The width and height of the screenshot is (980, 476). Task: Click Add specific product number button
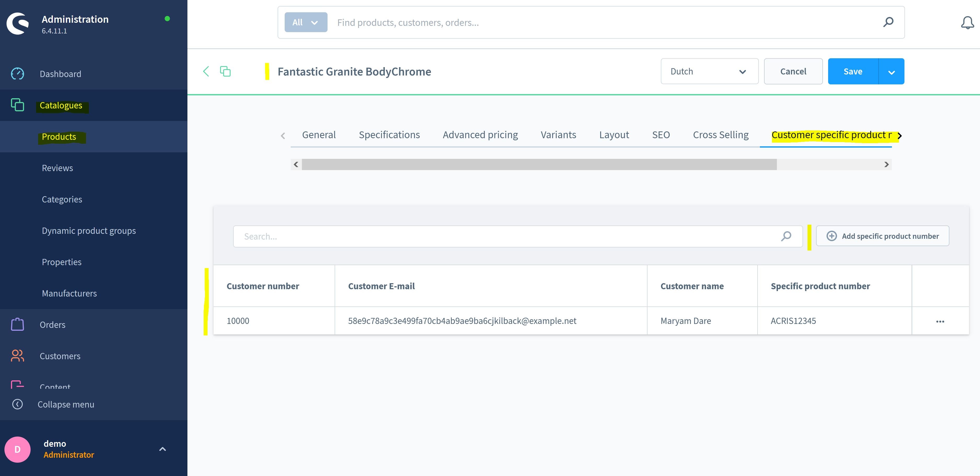[x=882, y=236]
